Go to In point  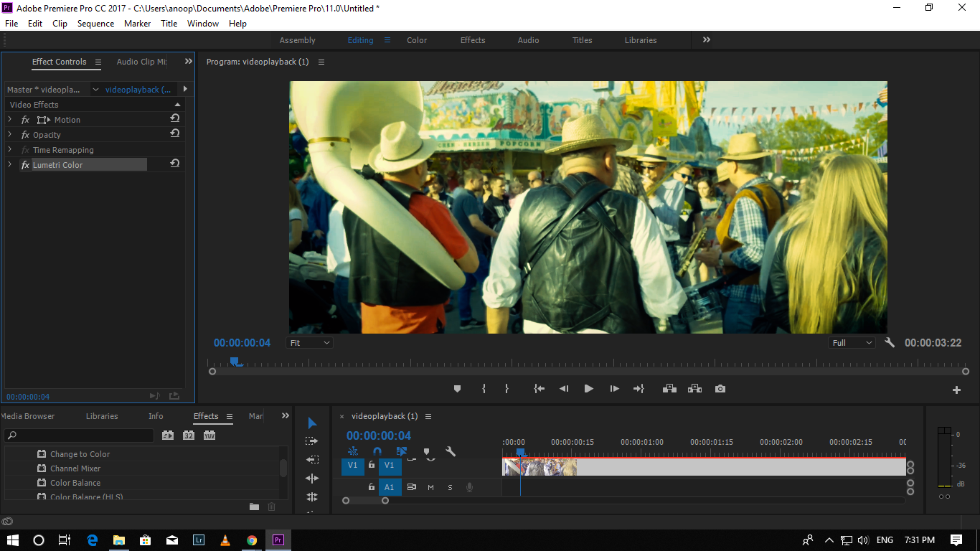coord(540,389)
